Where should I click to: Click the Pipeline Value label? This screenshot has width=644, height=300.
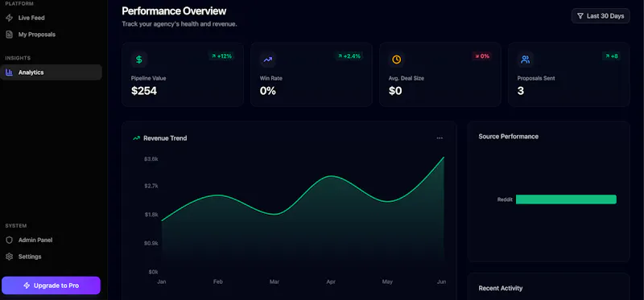[149, 78]
